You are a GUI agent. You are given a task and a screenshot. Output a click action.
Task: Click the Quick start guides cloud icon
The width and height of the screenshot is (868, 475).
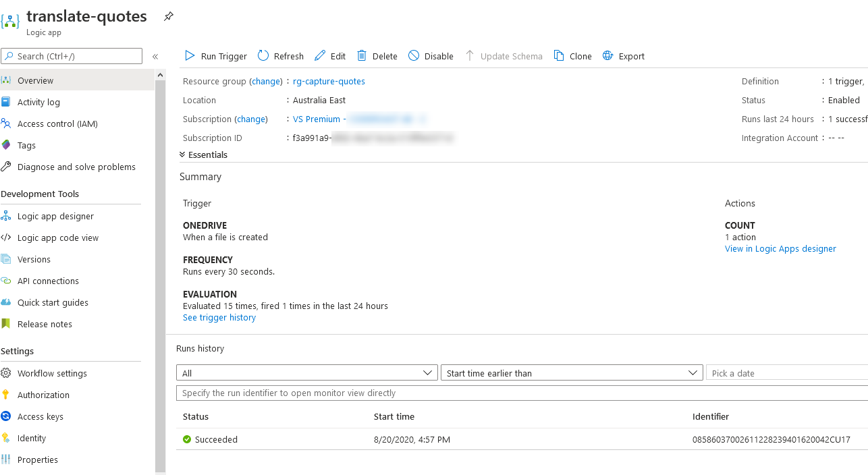click(6, 302)
